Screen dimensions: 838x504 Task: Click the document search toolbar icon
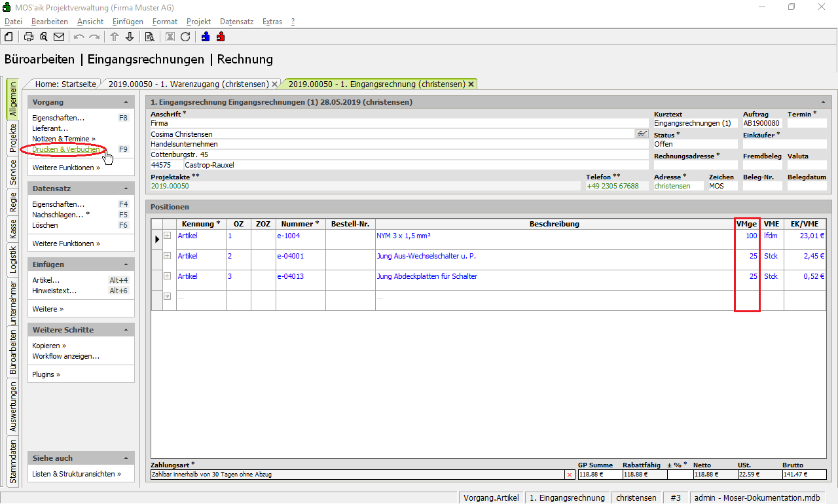150,37
